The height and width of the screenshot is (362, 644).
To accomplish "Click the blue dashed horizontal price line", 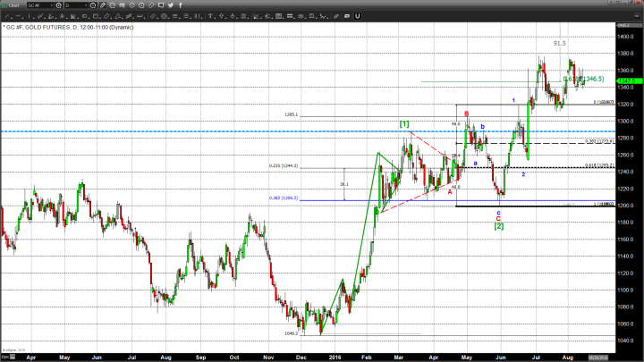I will point(179,132).
